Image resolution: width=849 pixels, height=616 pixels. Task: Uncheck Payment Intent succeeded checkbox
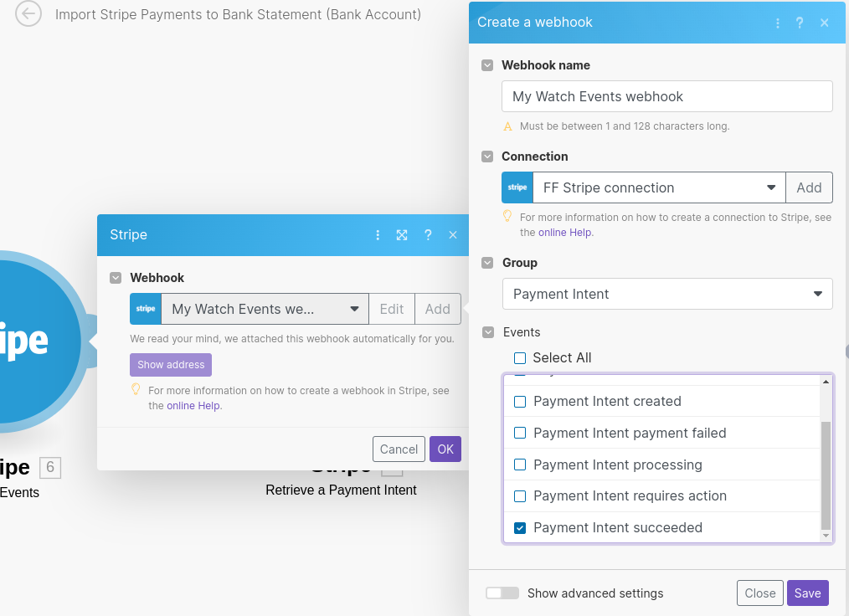coord(520,528)
